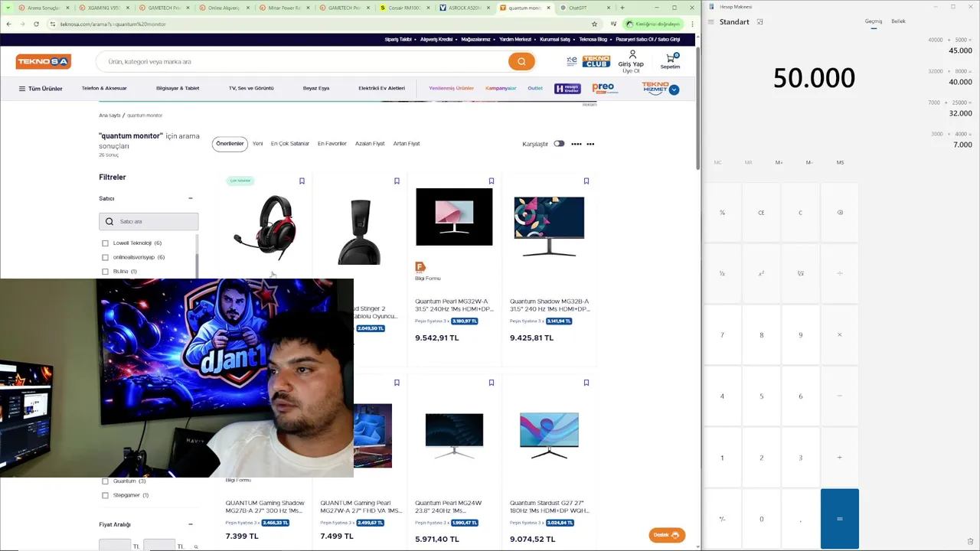The image size is (980, 551).
Task: Open the Yenilenmiş Ürünler link
Action: [451, 88]
